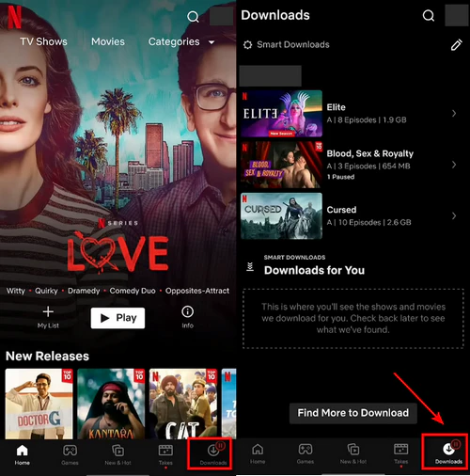This screenshot has height=476, width=470.
Task: Tap the Elite title text
Action: click(336, 107)
